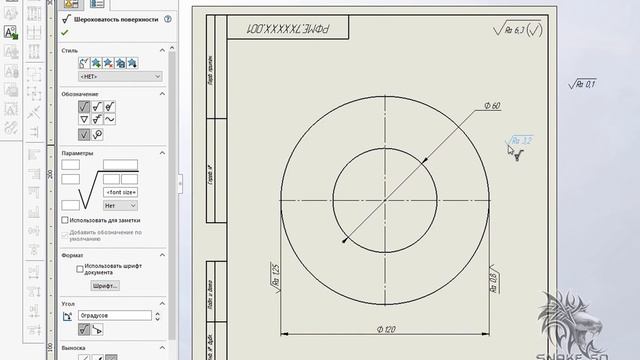This screenshot has width=640, height=360.
Task: Collapse the Выноска section
Action: tap(162, 348)
